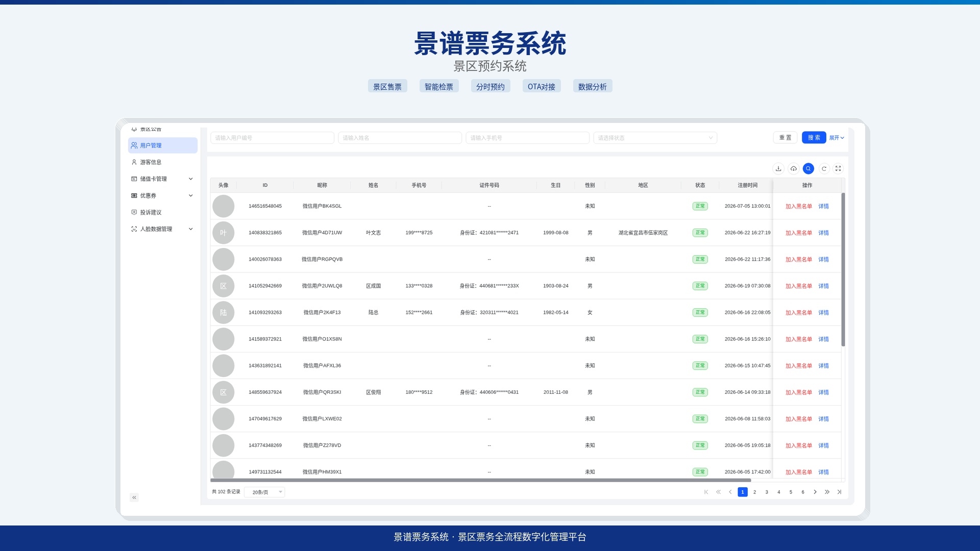Go to page 2 of the user list
The image size is (980, 551).
[x=754, y=492]
